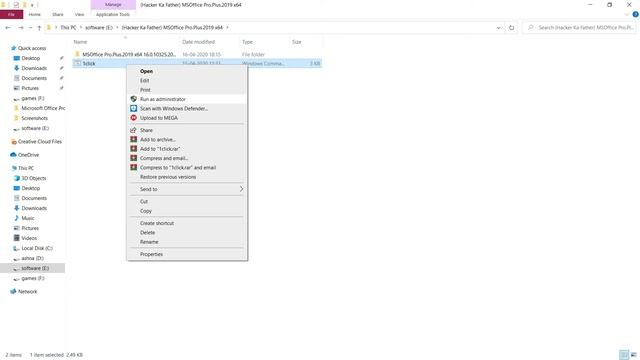The image size is (640, 360).
Task: Open Quick access in navigation pane
Action: (32, 48)
